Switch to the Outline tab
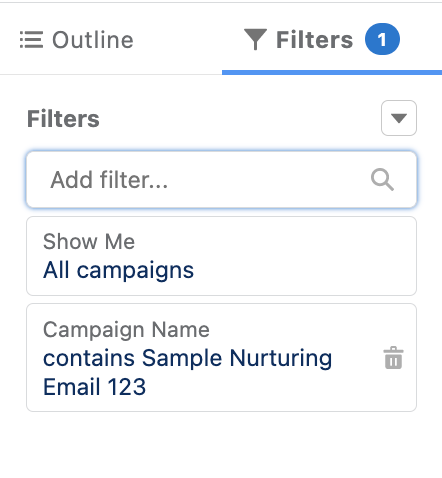This screenshot has width=442, height=478. 77,40
